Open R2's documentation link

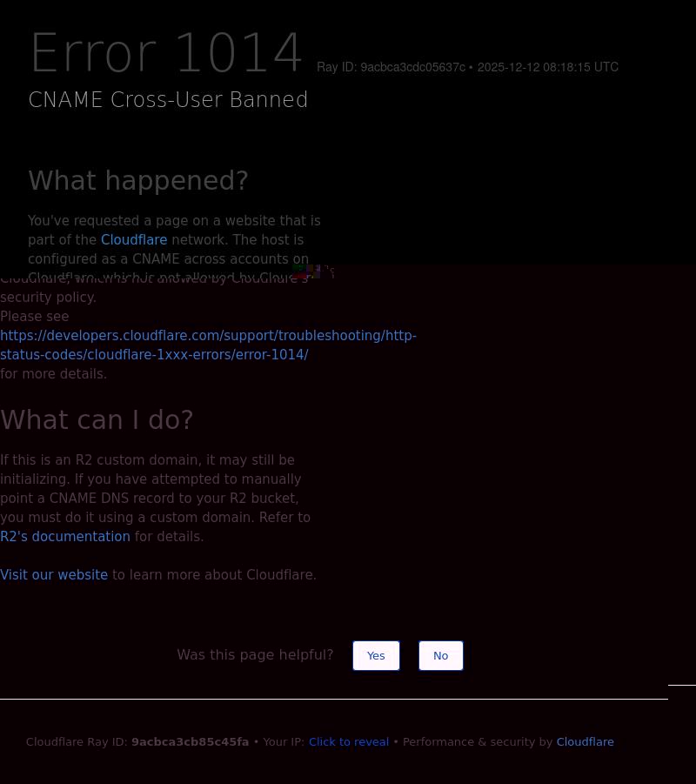coord(65,537)
